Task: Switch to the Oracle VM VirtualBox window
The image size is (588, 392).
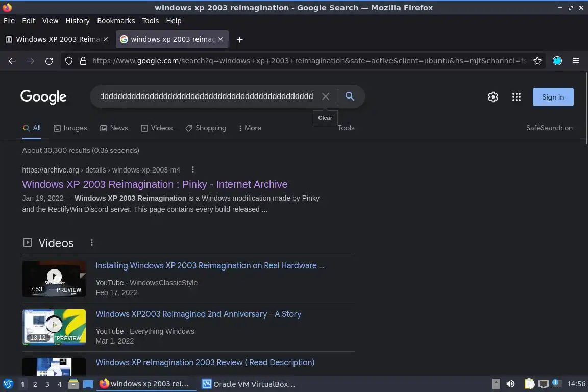Action: 249,384
